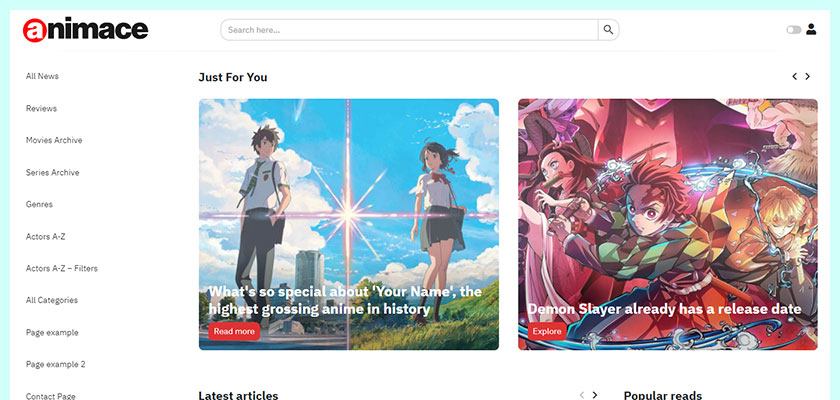Show next Latest articles item

coord(595,395)
